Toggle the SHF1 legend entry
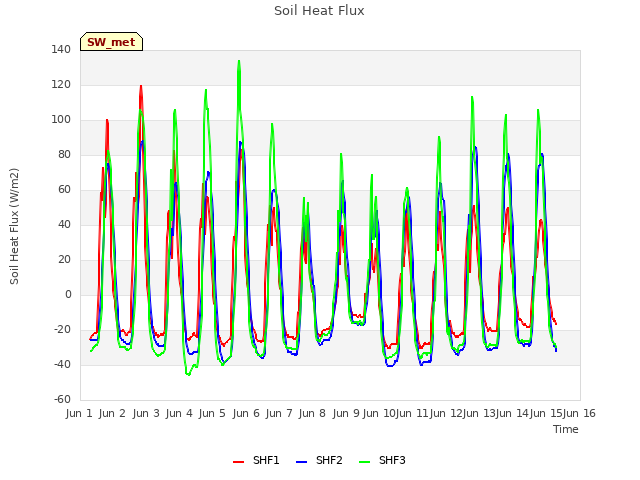The height and width of the screenshot is (480, 640). coord(256,460)
